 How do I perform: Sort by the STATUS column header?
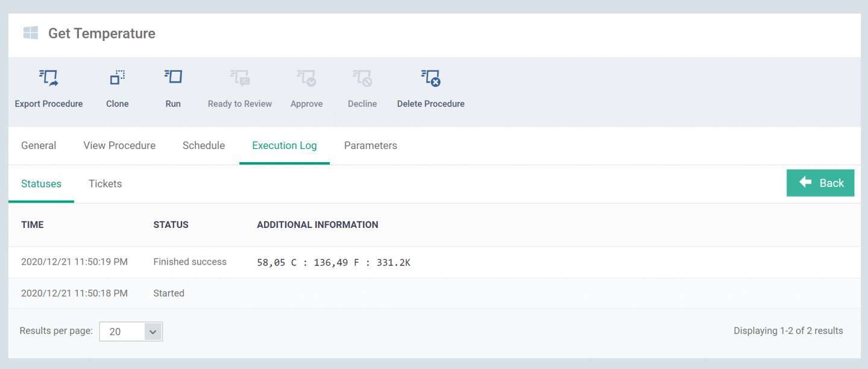click(171, 225)
